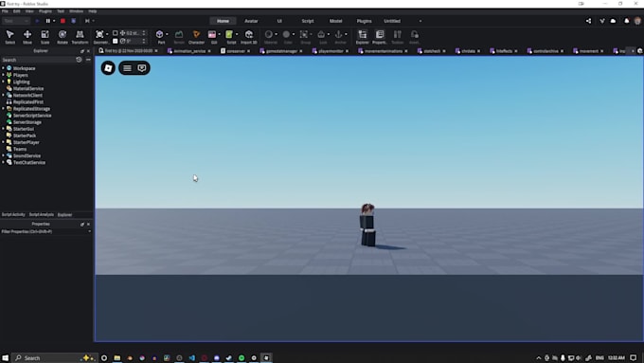
Task: Open the user avatar profile
Action: coord(637,21)
